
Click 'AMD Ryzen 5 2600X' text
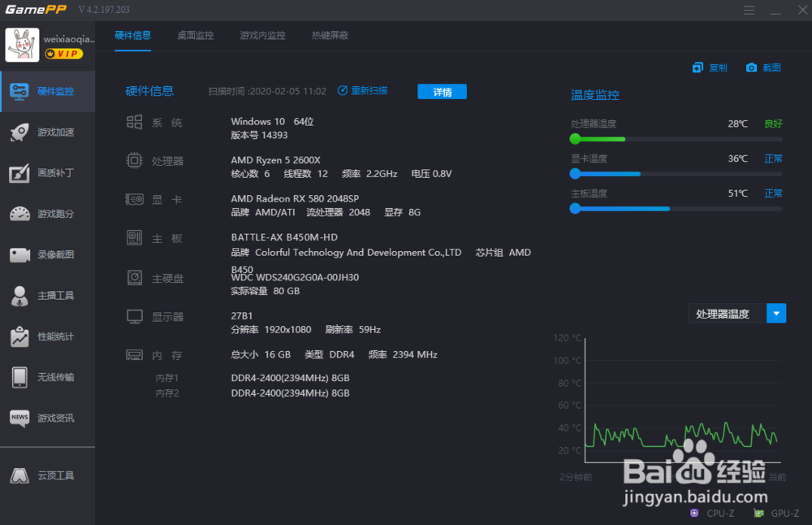tap(275, 160)
